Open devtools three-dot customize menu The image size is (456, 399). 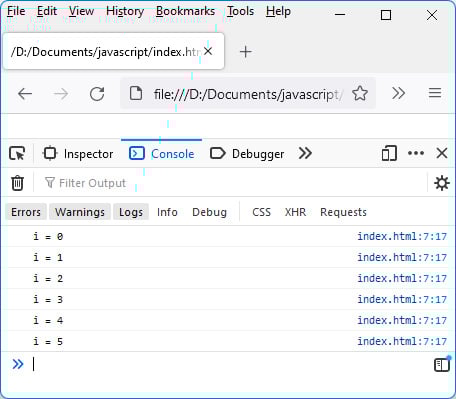coord(416,153)
